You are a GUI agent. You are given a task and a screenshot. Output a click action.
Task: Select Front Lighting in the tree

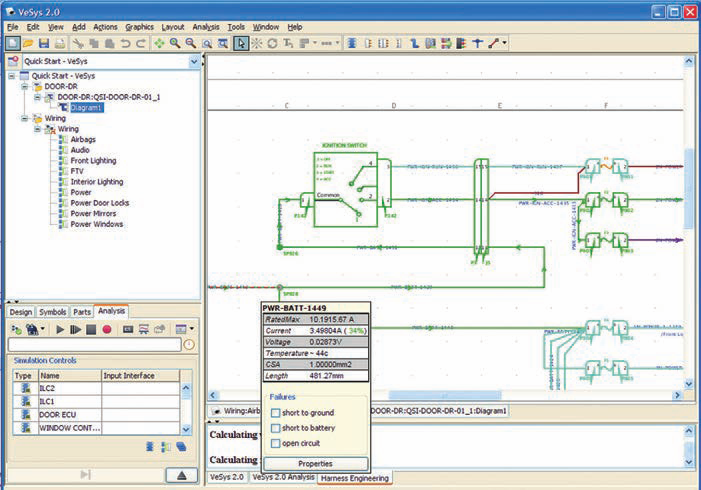93,161
